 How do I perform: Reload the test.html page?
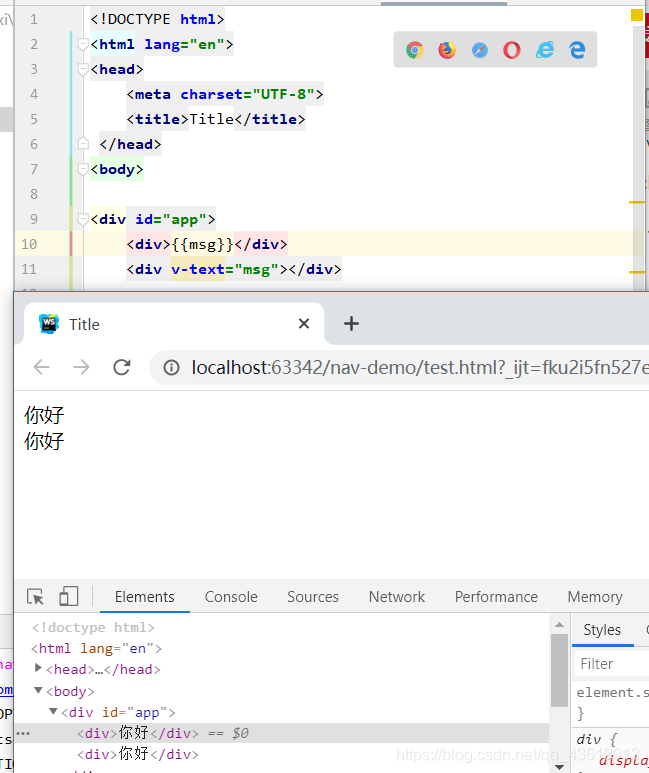tap(122, 367)
